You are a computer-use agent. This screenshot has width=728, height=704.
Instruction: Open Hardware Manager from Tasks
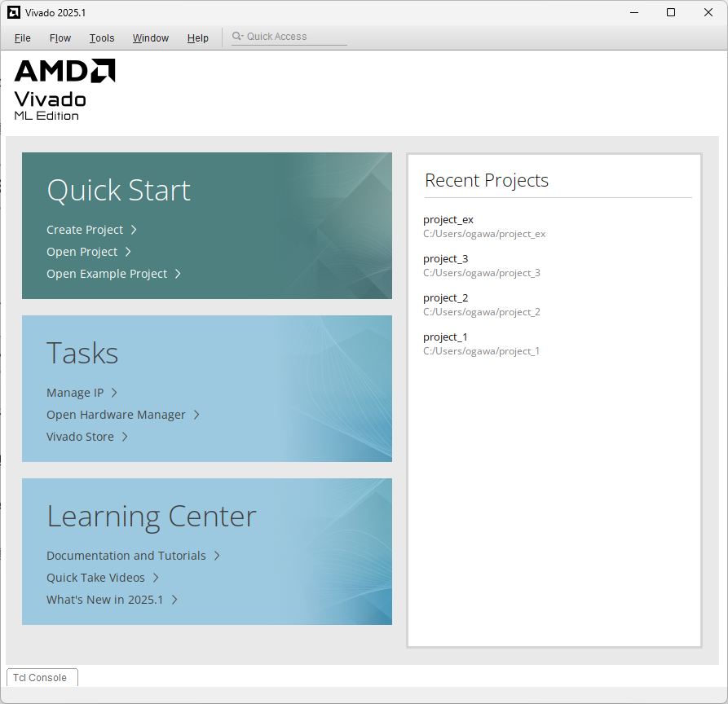pyautogui.click(x=116, y=415)
